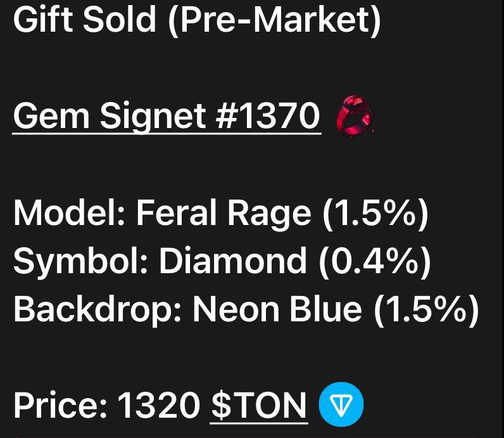Click the word Diamond in Symbol line
This screenshot has width=504, height=438.
tap(233, 261)
